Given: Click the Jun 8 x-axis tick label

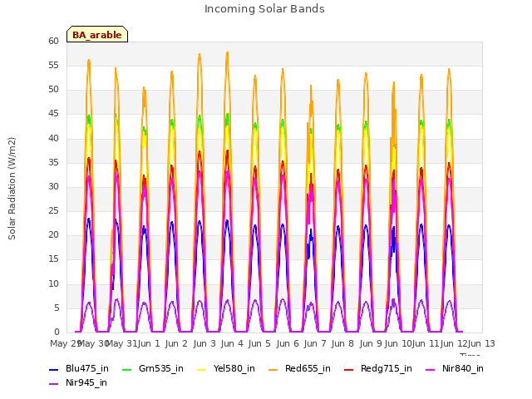Looking at the screenshot, I should pos(342,343).
